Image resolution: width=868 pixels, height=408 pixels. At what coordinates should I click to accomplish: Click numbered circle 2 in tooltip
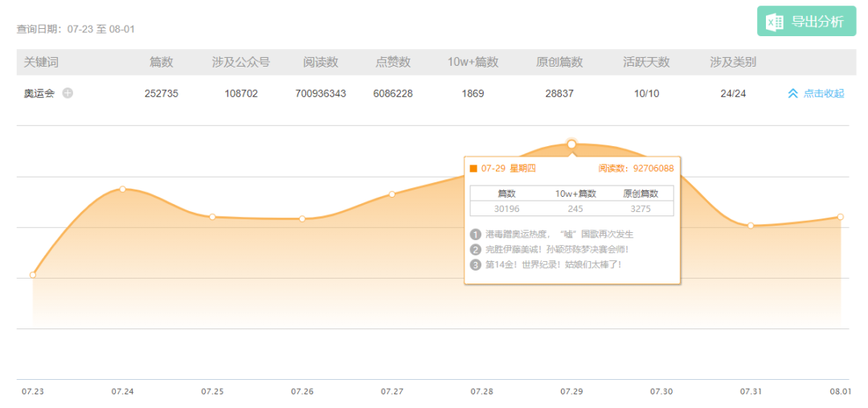(x=475, y=249)
